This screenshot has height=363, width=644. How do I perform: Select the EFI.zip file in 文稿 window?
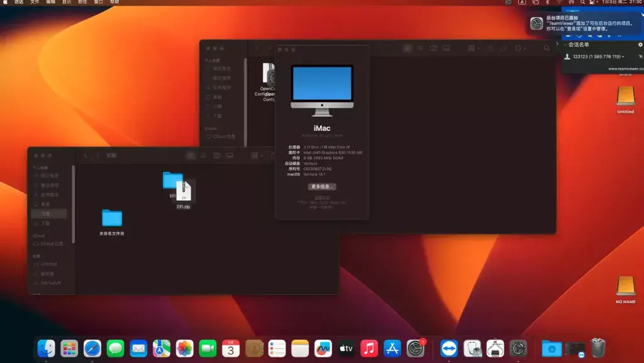184,194
